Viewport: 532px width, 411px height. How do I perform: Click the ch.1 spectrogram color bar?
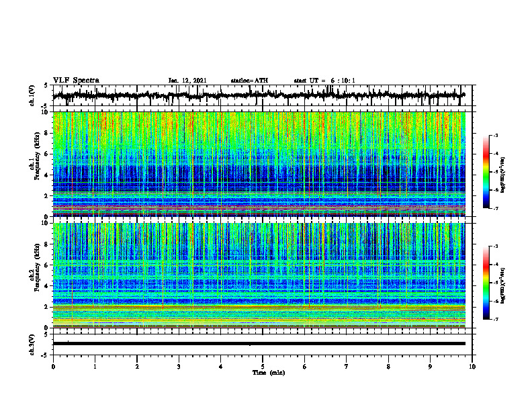coord(486,172)
